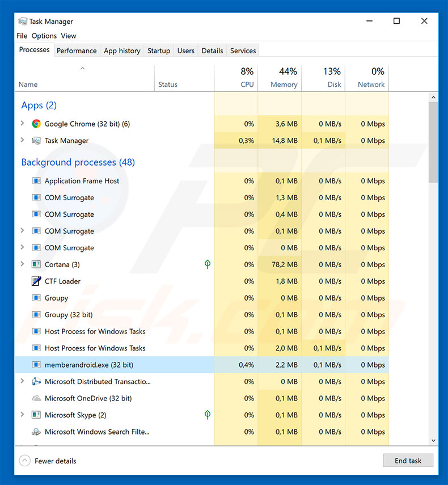Viewport: 448px width, 485px height.
Task: Select the Groupy (32 bit) process
Action: 201,315
